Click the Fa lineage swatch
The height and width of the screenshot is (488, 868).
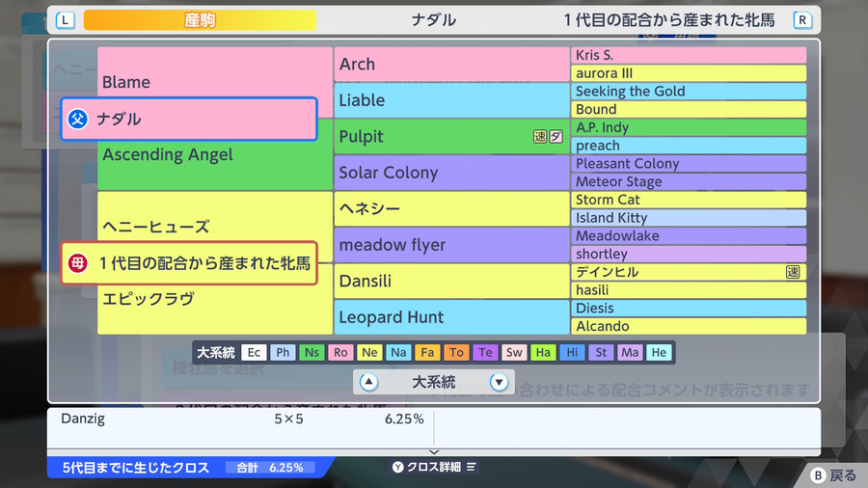[427, 352]
